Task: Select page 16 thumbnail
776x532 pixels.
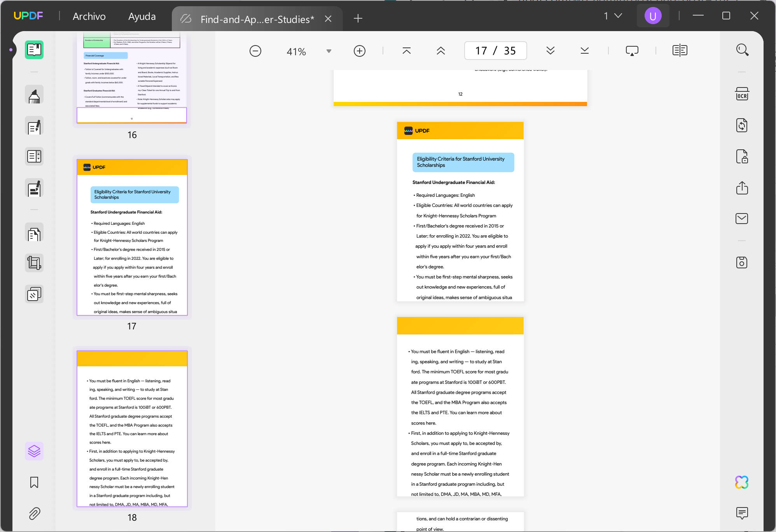Action: point(132,78)
